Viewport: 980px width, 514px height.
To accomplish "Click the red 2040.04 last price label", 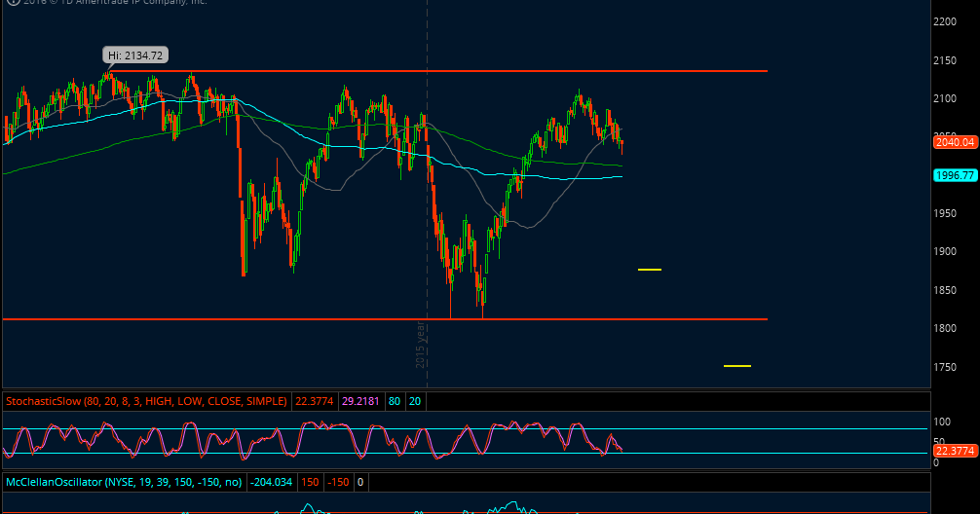I will pos(955,142).
